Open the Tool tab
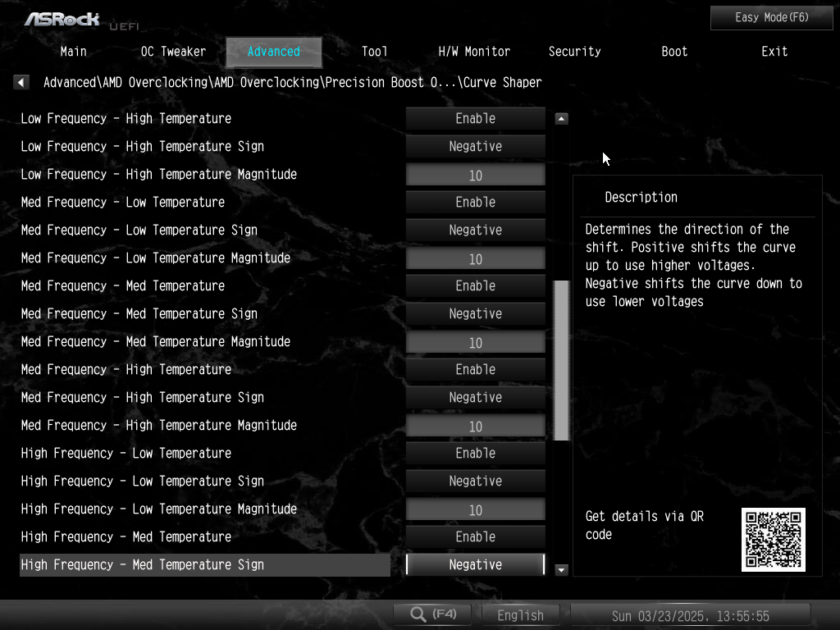840x630 pixels. click(374, 52)
